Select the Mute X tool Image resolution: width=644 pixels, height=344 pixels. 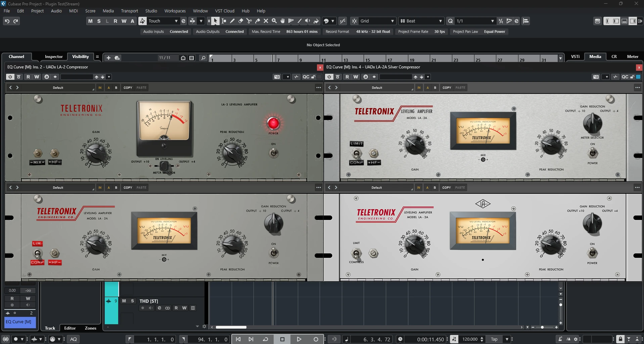pyautogui.click(x=266, y=21)
